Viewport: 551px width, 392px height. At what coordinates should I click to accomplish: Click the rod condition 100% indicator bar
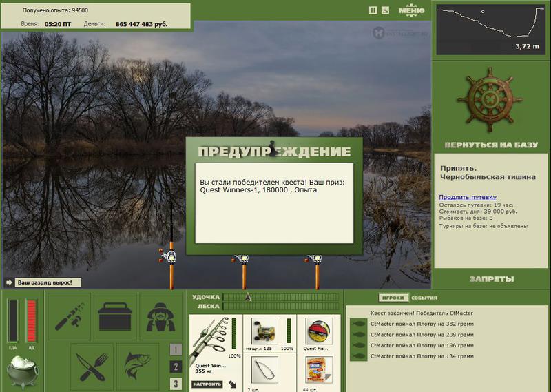[234, 333]
